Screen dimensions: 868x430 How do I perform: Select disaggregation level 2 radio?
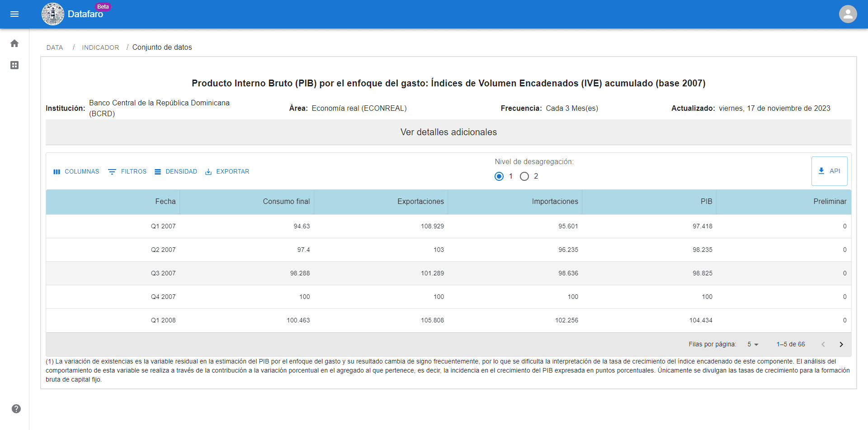(524, 176)
